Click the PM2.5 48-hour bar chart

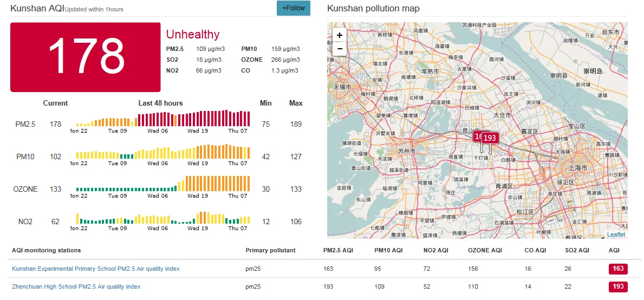[x=163, y=119]
